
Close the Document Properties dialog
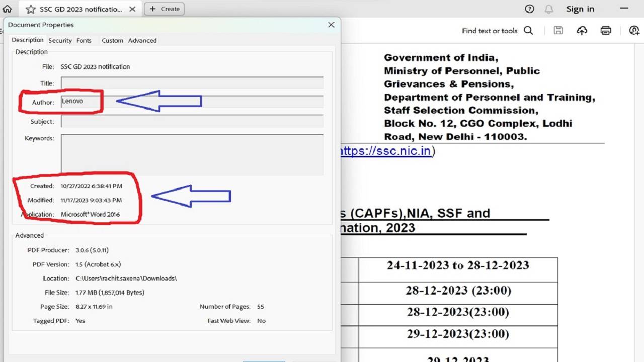[x=331, y=25]
